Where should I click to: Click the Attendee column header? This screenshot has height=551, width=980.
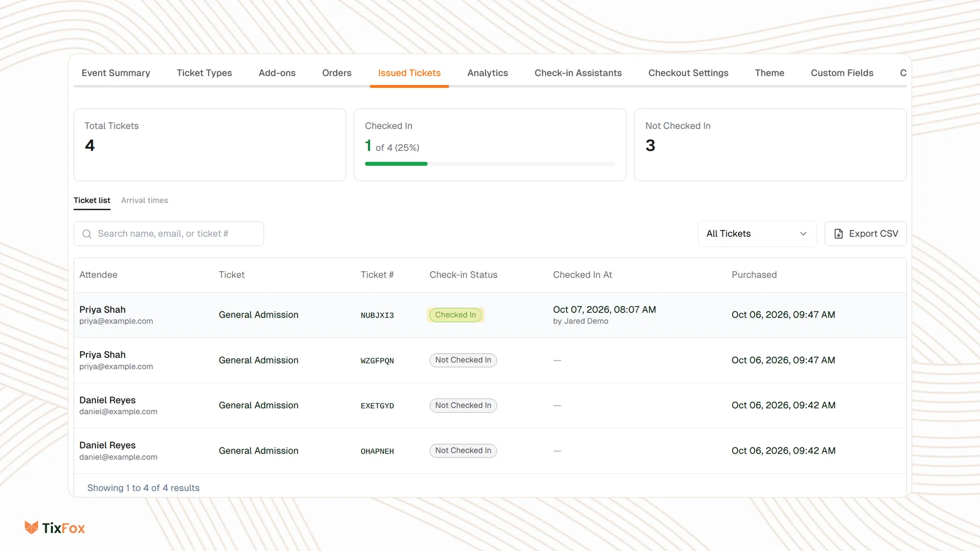point(99,275)
